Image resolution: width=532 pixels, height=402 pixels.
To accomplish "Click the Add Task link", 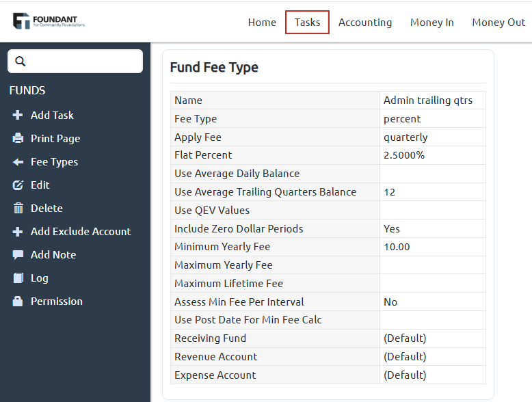I will click(x=52, y=116).
